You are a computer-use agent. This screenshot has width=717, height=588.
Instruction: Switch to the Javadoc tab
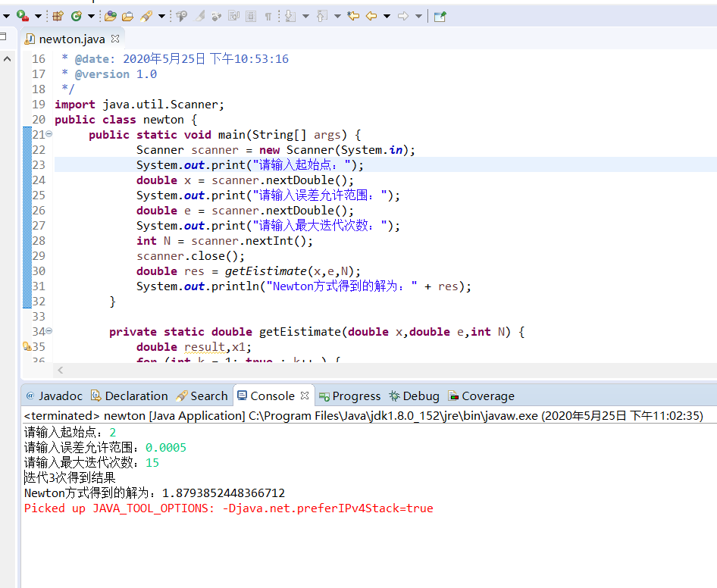tap(55, 396)
